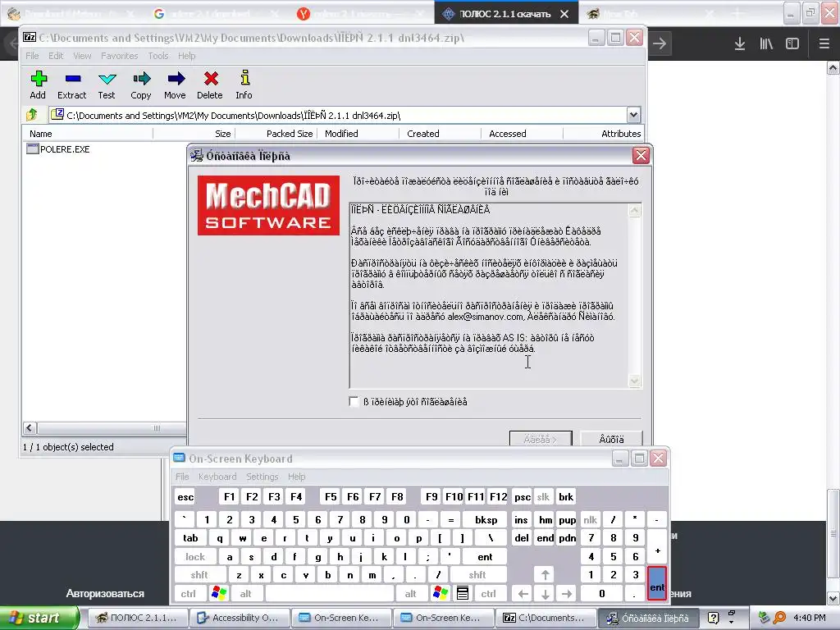Toggle the browser sidebar icon
The width and height of the screenshot is (840, 630).
(x=792, y=43)
